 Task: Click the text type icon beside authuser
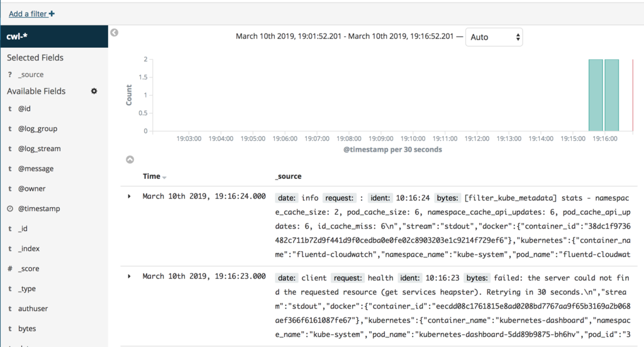[10, 309]
